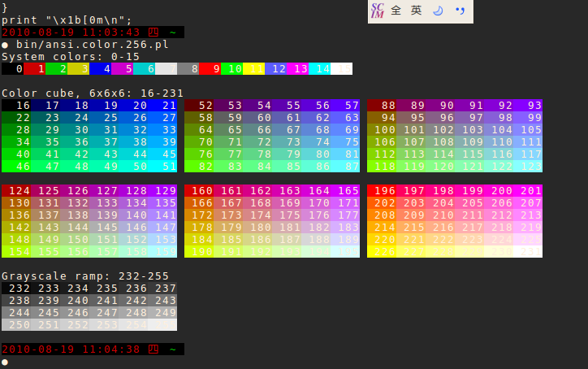Click the 'Grayscale ramp: 232-255' heading

85,276
